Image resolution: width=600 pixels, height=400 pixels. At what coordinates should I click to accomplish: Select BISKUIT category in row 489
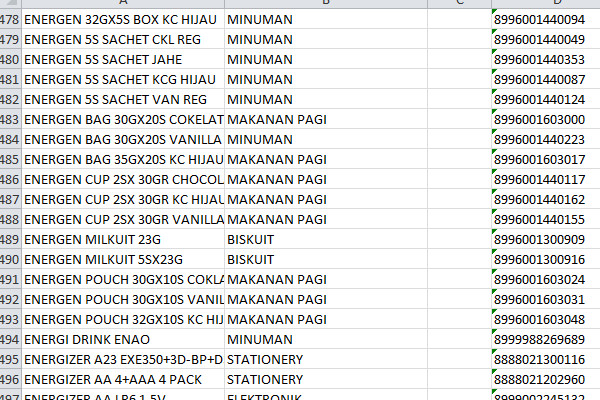click(x=326, y=239)
